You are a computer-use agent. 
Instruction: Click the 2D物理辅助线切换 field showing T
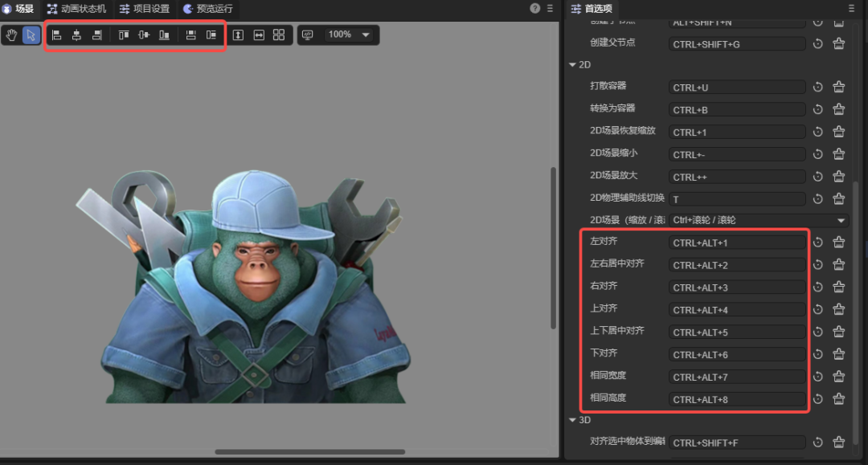point(737,199)
